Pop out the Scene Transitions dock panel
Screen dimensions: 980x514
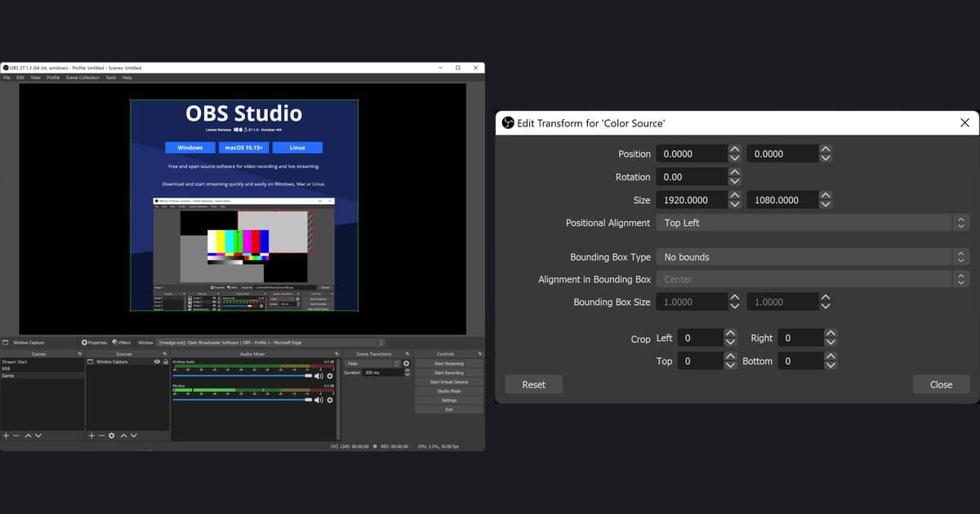408,354
